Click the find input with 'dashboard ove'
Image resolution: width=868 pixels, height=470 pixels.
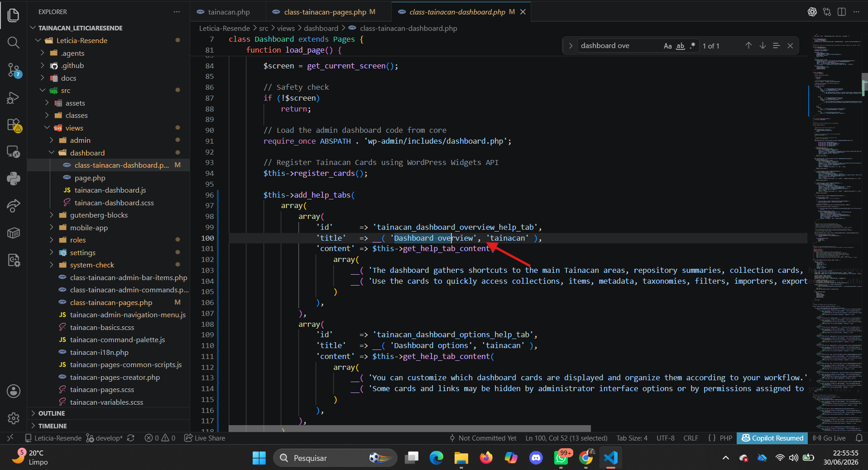point(619,46)
